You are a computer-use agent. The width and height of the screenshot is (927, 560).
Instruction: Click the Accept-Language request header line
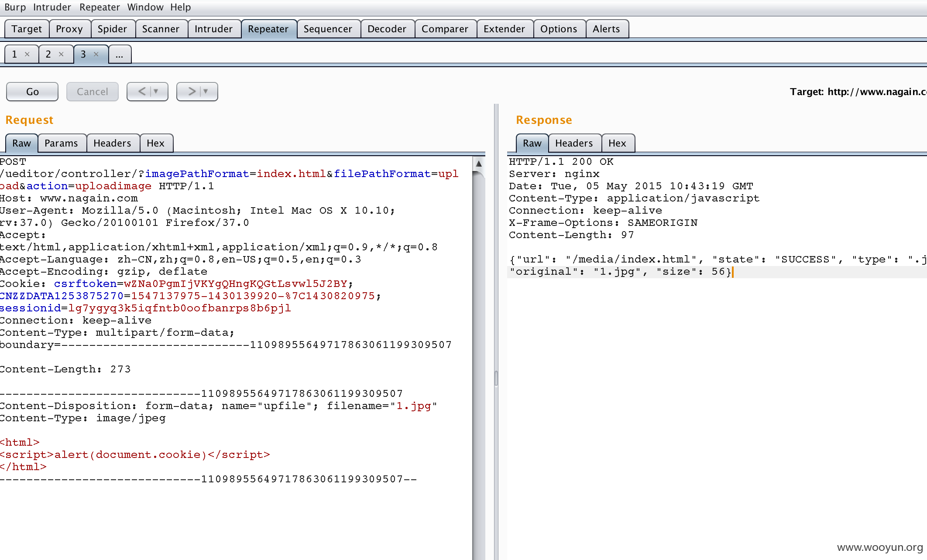181,259
